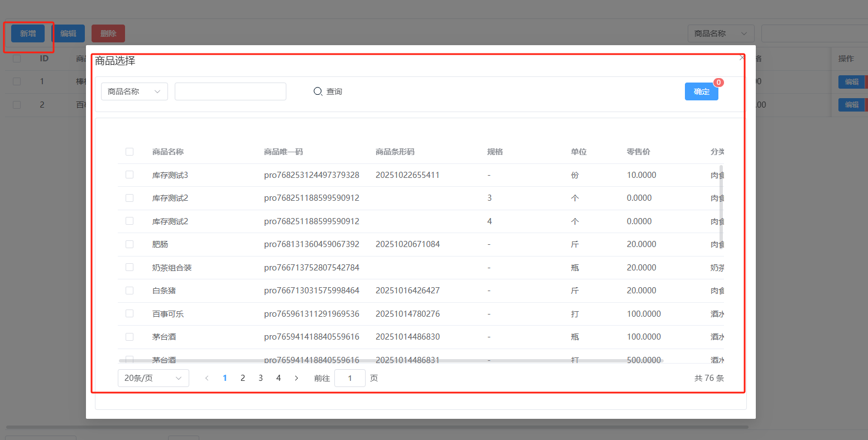Go to the previous page with the left arrow

(207, 378)
